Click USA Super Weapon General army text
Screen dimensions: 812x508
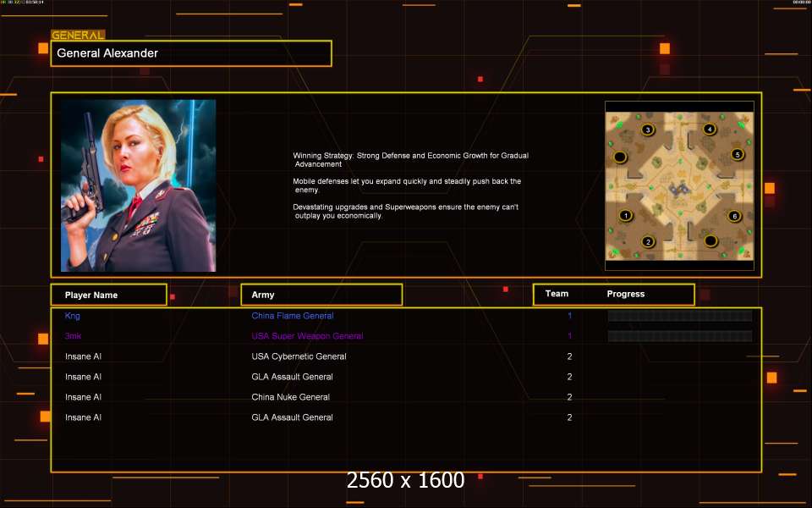308,336
